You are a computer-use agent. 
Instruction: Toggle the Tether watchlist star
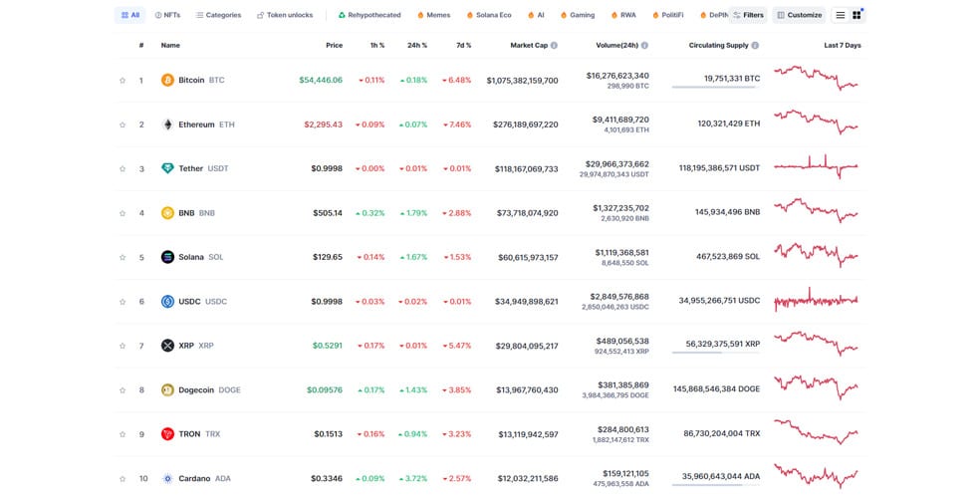[122, 168]
